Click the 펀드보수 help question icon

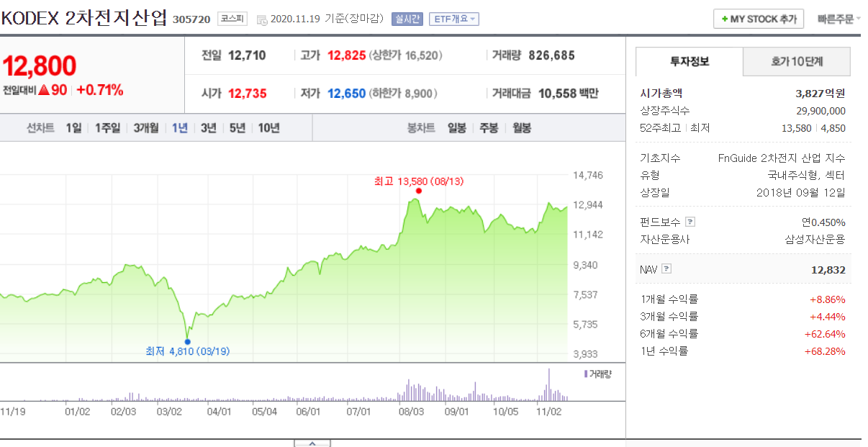point(690,222)
